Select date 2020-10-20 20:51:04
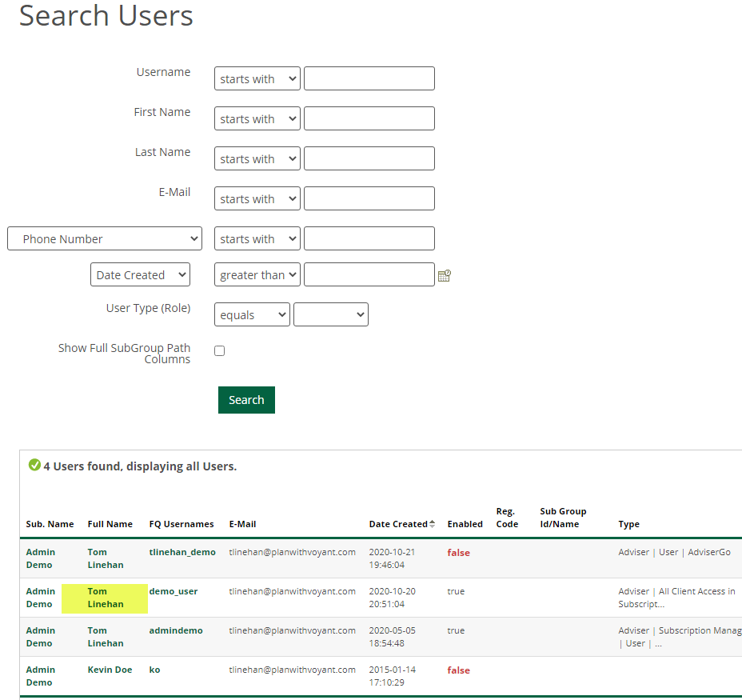742x700 pixels. point(392,598)
